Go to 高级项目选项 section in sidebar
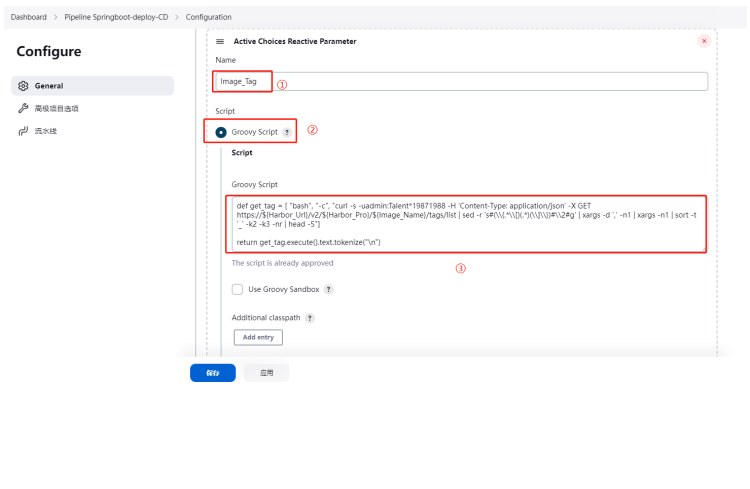The image size is (750, 489). [x=57, y=108]
